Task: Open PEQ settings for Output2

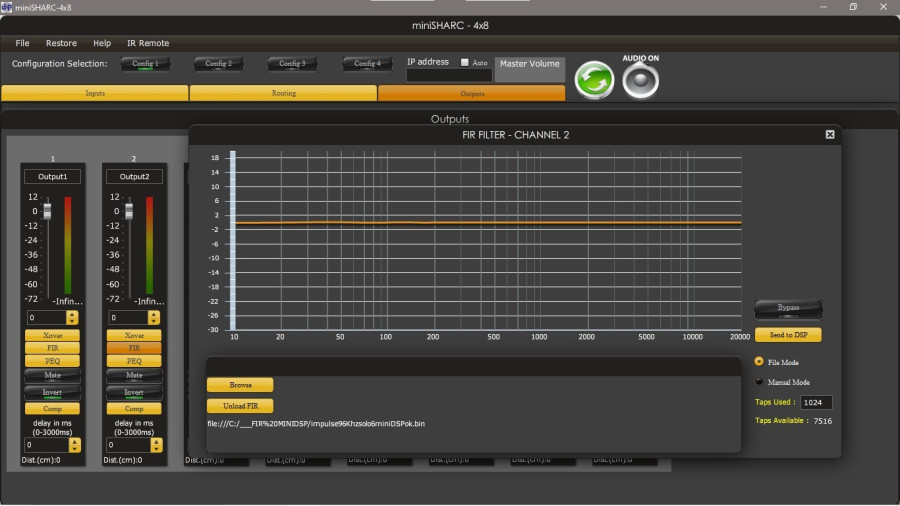Action: tap(134, 361)
